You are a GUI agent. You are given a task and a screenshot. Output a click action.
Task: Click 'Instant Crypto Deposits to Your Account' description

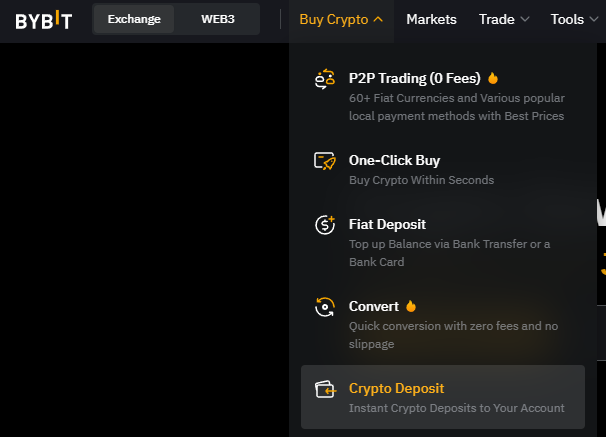pos(456,408)
